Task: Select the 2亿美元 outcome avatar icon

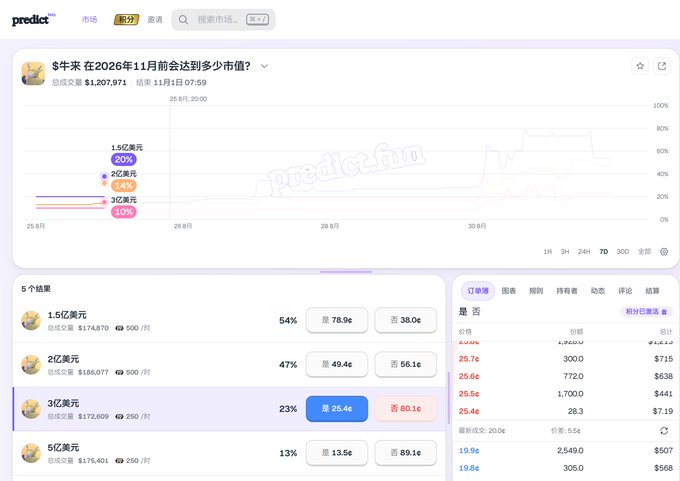Action: point(31,365)
